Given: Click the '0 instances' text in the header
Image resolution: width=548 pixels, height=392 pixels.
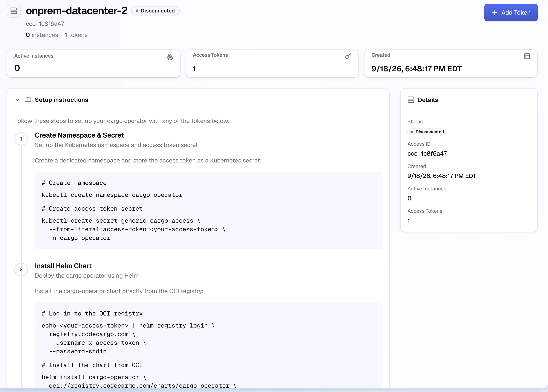Looking at the screenshot, I should (x=42, y=35).
